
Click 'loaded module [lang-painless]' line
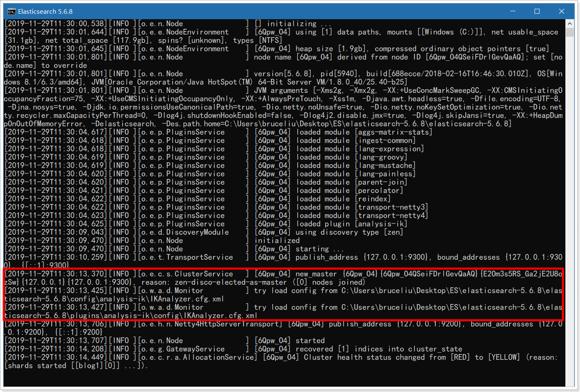click(x=356, y=174)
